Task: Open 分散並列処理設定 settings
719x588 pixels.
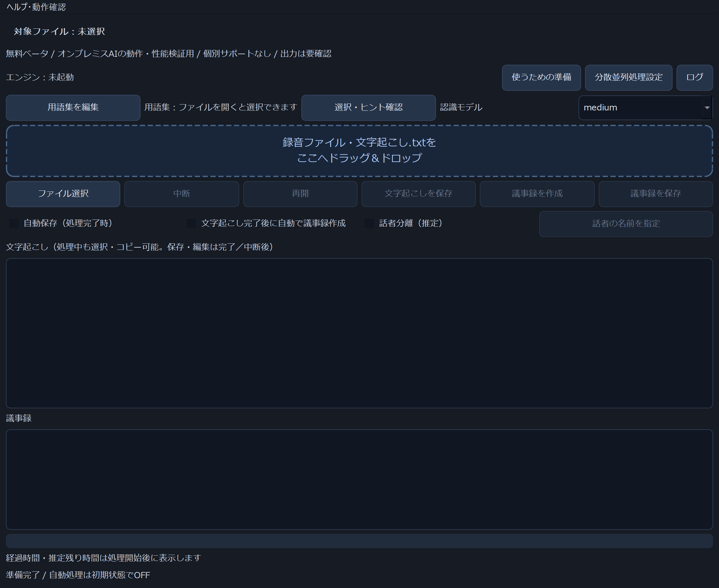Action: [628, 77]
